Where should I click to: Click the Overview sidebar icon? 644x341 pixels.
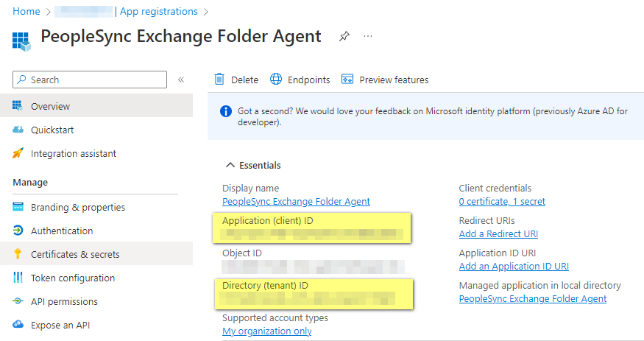(18, 105)
